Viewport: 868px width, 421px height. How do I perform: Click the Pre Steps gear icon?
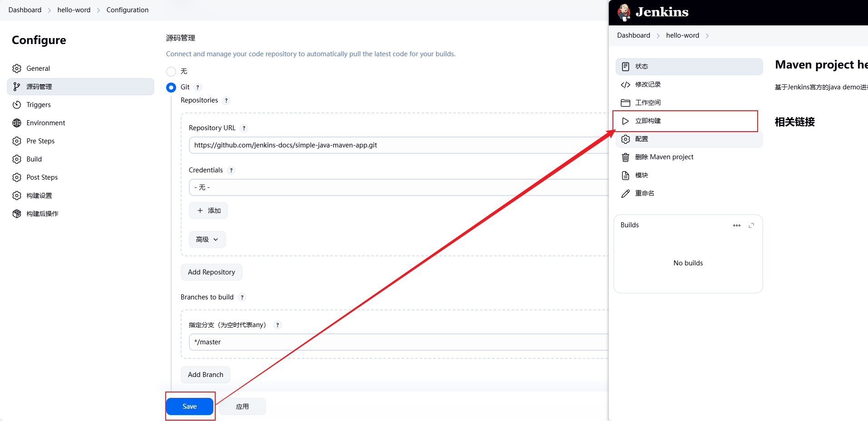(17, 141)
